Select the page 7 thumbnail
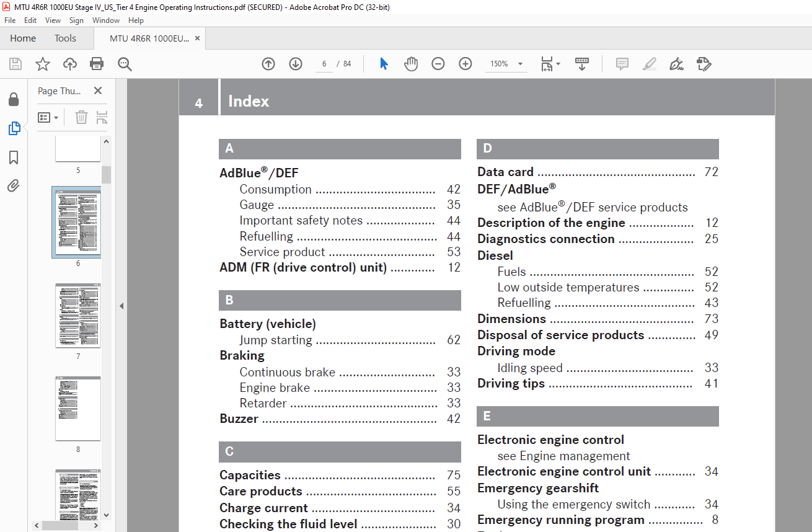Viewport: 812px width, 532px height. (x=78, y=315)
